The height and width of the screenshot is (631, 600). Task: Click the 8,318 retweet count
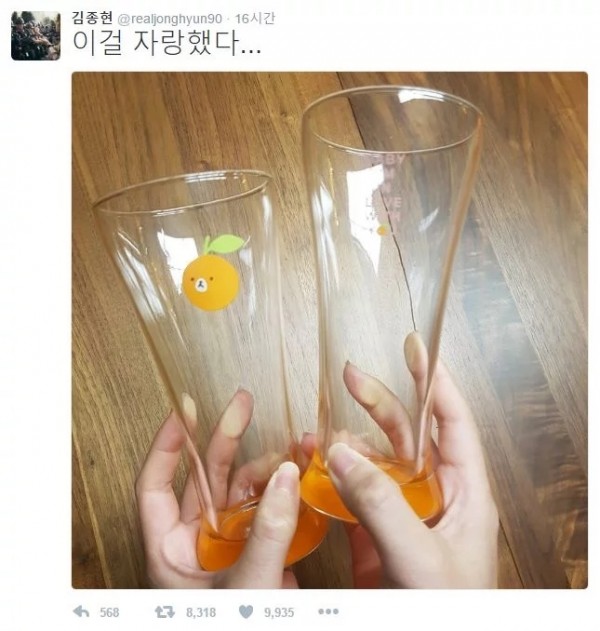point(201,612)
